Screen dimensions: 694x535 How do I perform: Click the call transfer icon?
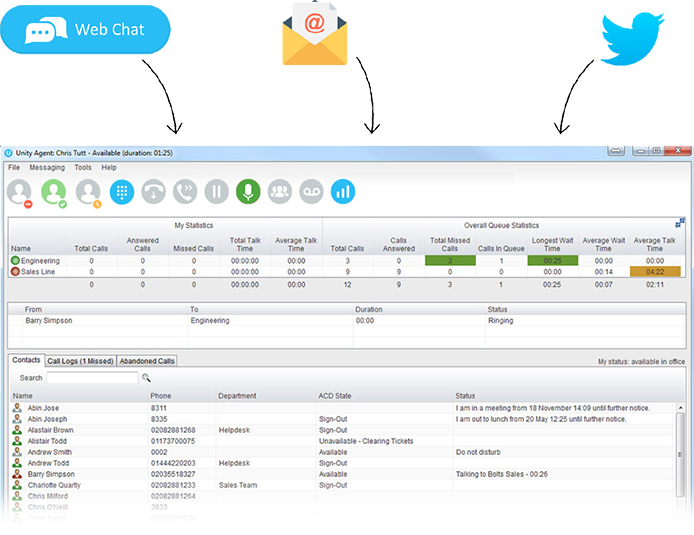click(185, 190)
